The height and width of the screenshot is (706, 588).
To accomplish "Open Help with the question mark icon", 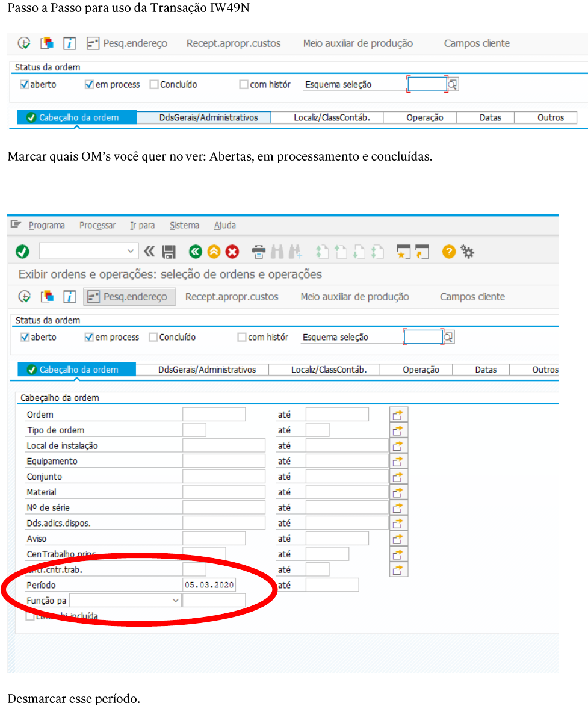I will 448,252.
